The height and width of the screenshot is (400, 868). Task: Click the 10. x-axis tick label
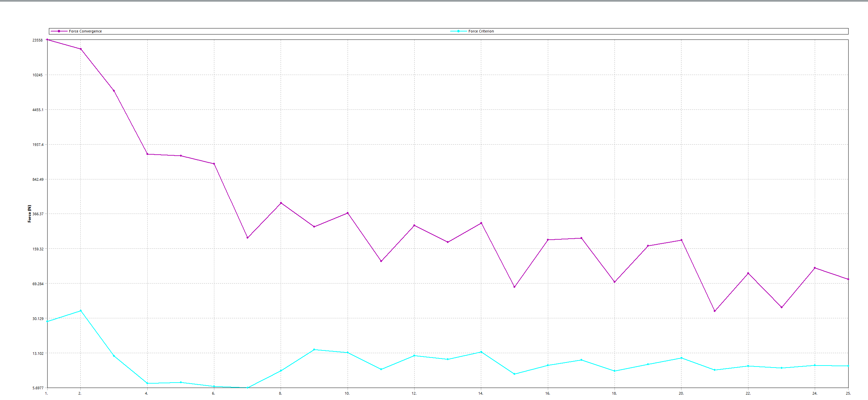pos(347,393)
